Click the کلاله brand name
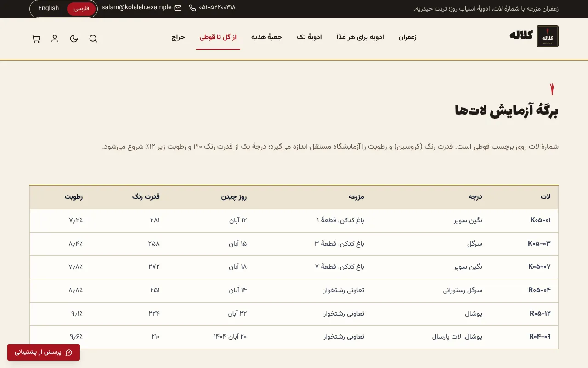588x368 pixels. 521,36
